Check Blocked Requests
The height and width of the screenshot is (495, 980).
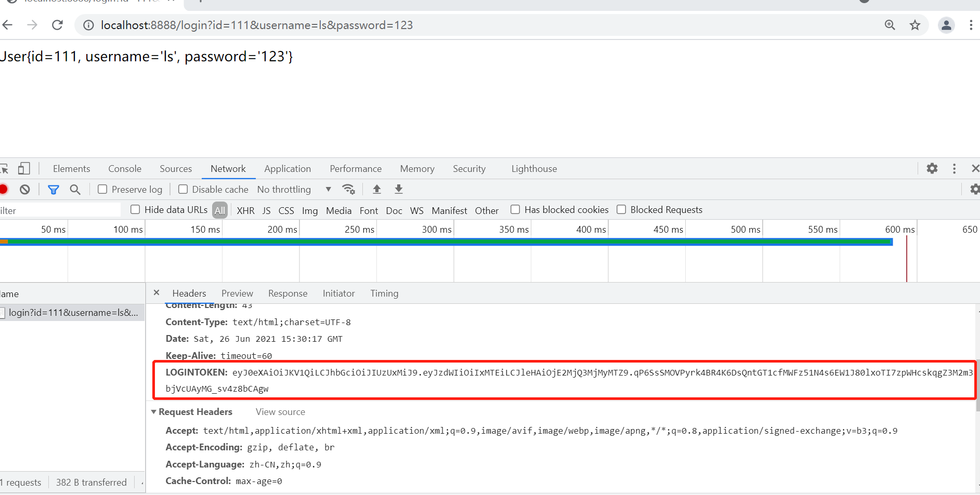[621, 209]
